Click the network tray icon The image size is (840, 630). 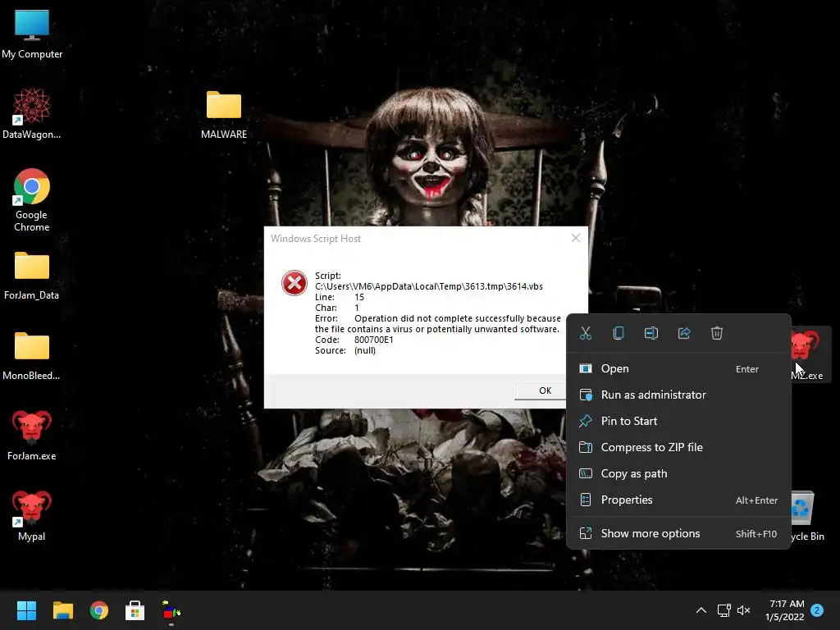click(724, 610)
